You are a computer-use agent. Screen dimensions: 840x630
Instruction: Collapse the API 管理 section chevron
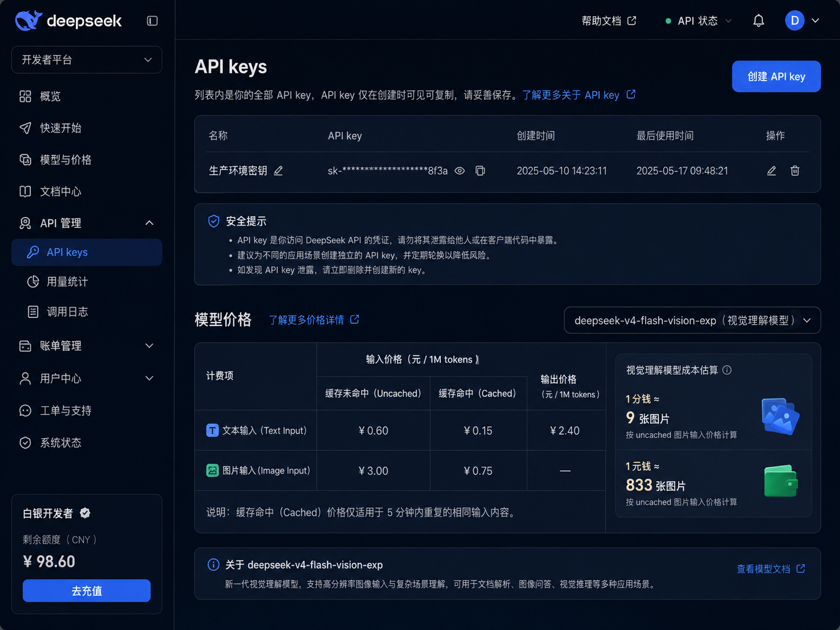[x=149, y=223]
